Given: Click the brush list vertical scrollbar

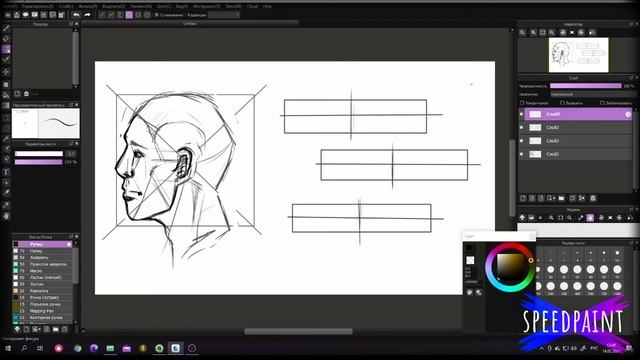Looking at the screenshot, I should click(76, 265).
